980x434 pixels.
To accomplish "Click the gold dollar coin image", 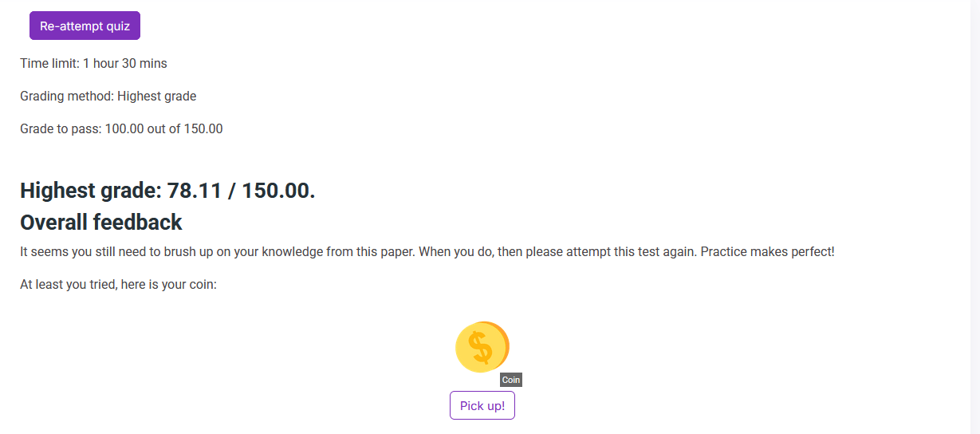I will pos(482,347).
